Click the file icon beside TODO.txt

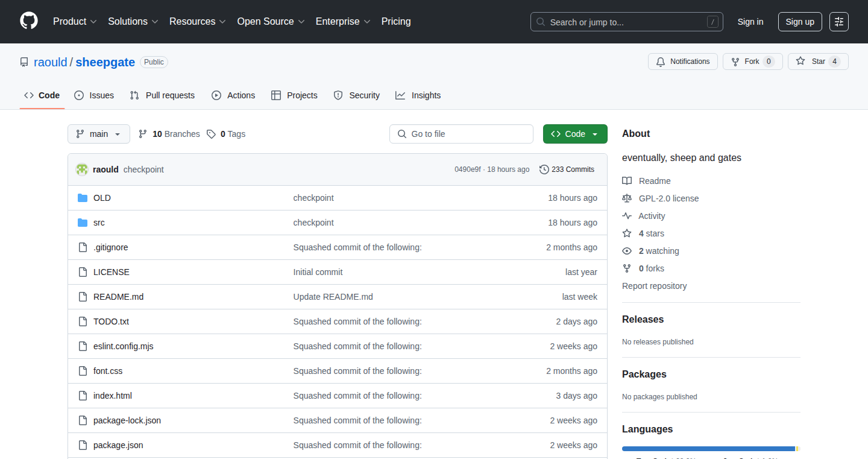point(83,321)
